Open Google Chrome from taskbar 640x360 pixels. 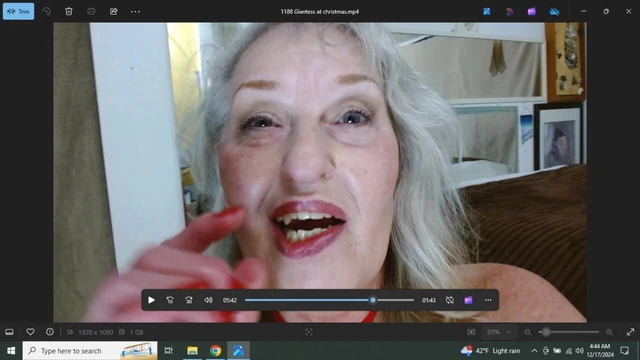coord(216,351)
